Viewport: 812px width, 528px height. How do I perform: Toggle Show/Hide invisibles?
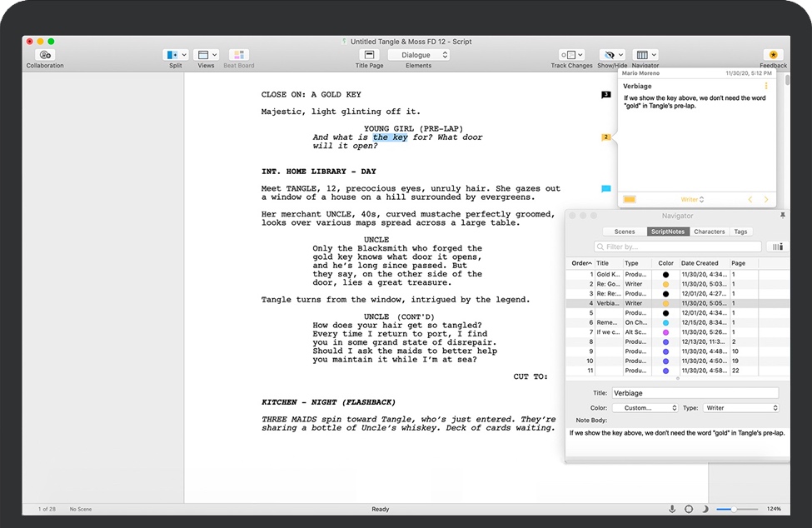click(609, 53)
